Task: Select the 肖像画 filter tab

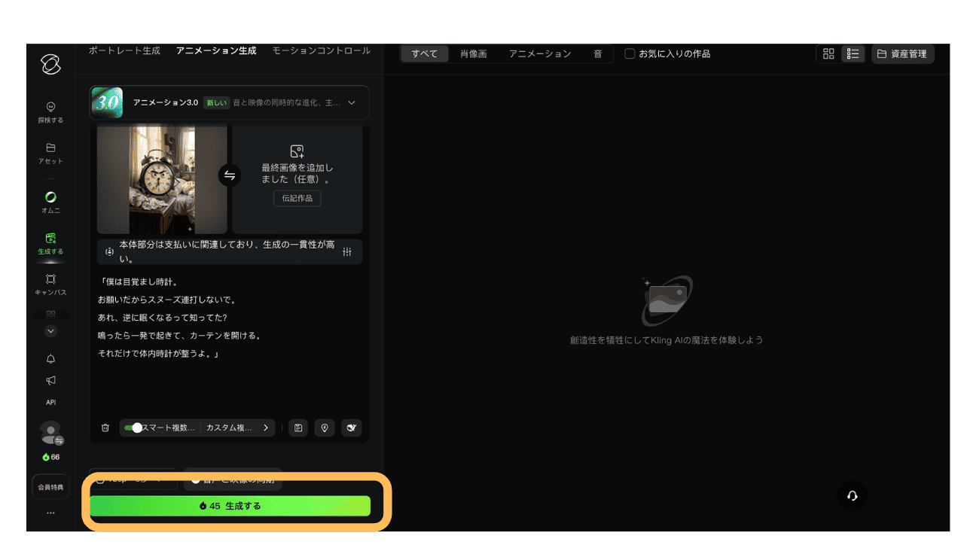Action: point(473,54)
